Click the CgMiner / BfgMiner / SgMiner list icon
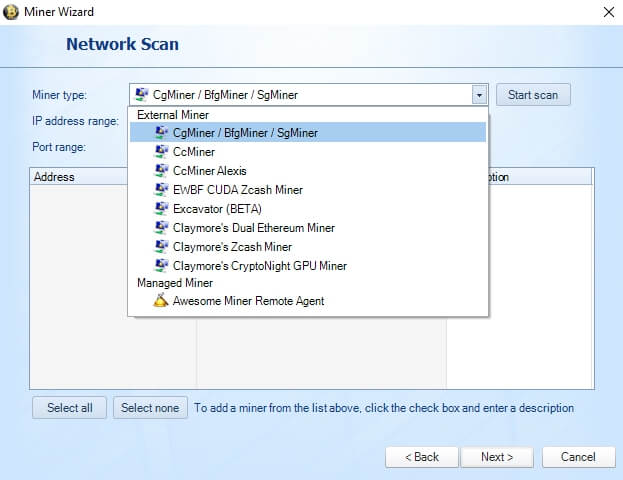 [x=161, y=132]
